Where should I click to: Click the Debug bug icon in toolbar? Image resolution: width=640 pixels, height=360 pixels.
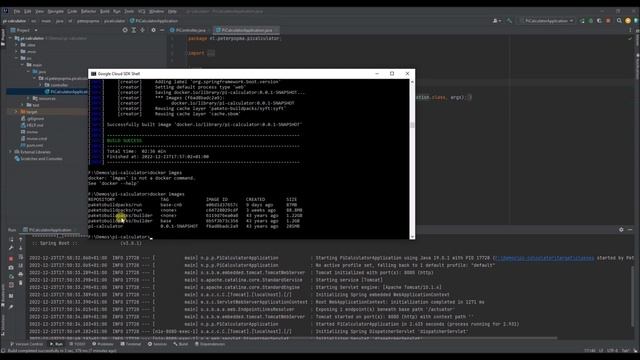click(591, 21)
